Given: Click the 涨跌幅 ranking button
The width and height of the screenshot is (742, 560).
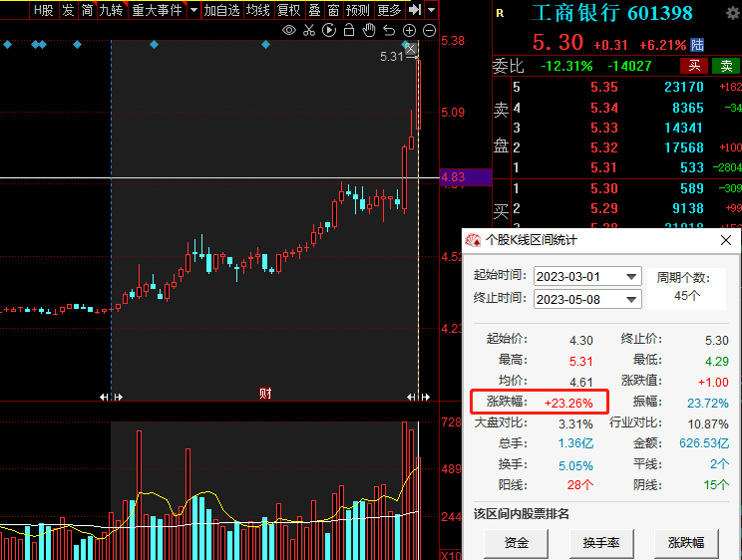Looking at the screenshot, I should pos(686,543).
